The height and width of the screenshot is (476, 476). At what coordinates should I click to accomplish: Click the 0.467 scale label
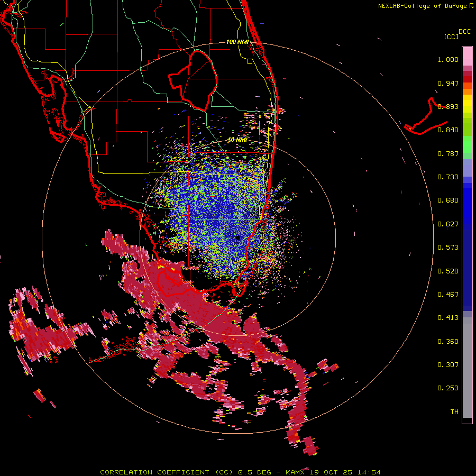coord(448,295)
